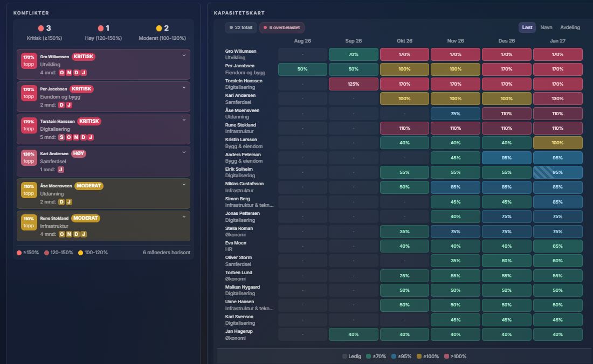Click the O month chip on Gro Willumsen card
The height and width of the screenshot is (364, 593).
[x=61, y=73]
